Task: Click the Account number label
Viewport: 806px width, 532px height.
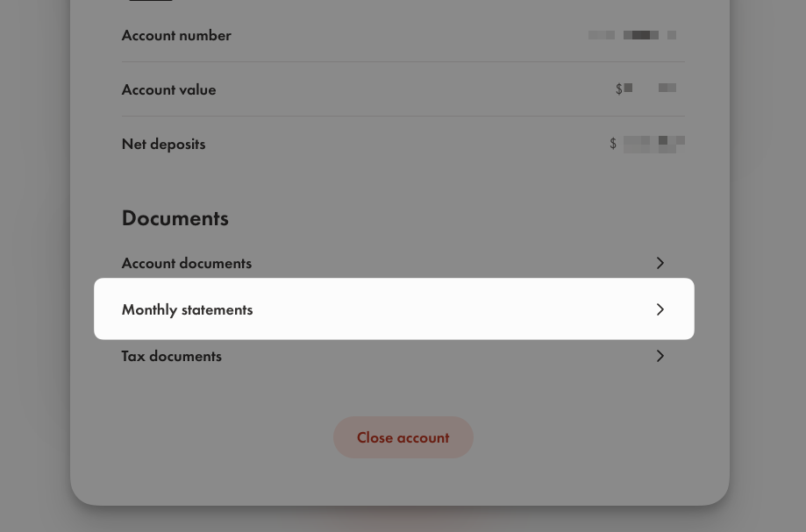Action: coord(176,35)
